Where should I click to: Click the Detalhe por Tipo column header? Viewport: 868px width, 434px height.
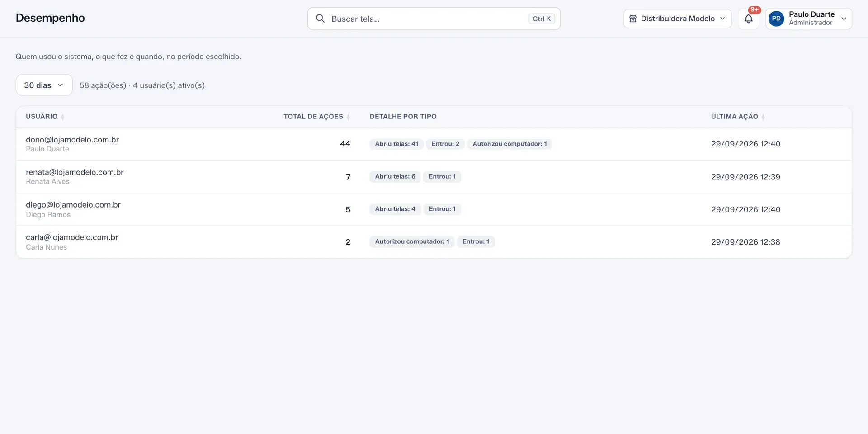pos(403,117)
